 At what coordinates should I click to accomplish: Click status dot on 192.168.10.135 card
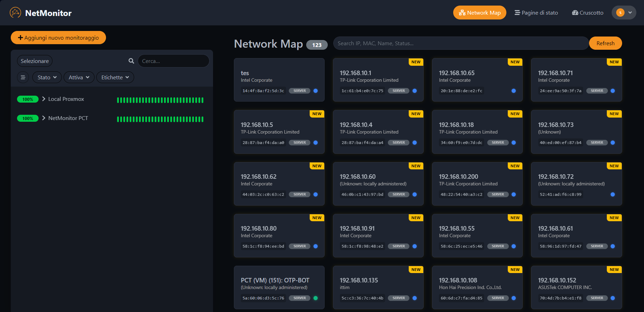415,298
